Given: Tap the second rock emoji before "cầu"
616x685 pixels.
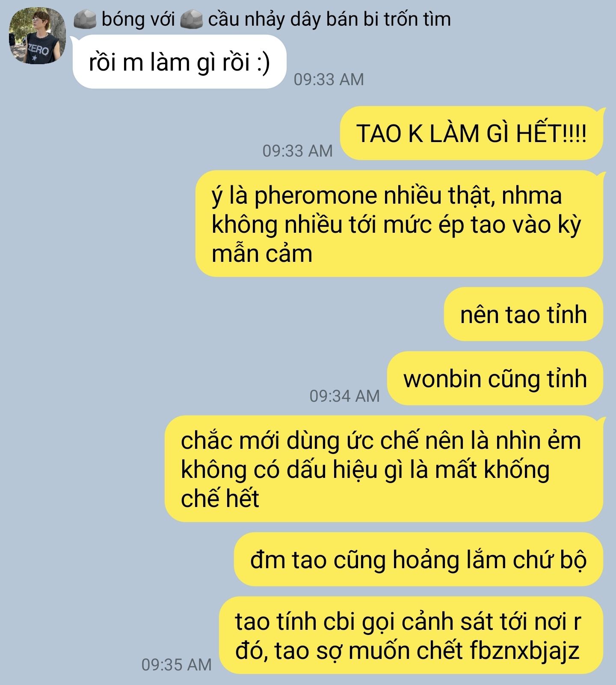Looking at the screenshot, I should click(192, 20).
